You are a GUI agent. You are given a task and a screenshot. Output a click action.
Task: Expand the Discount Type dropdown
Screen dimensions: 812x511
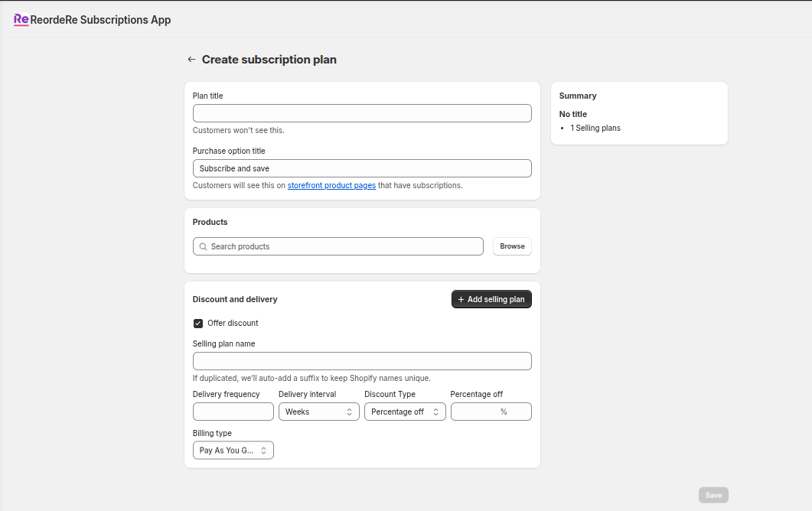(x=404, y=412)
